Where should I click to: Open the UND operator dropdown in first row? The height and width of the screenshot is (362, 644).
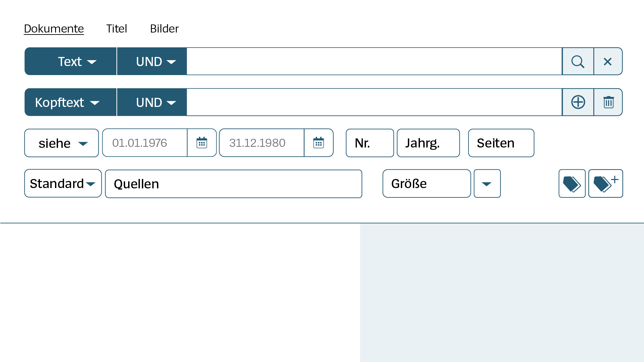pyautogui.click(x=152, y=61)
